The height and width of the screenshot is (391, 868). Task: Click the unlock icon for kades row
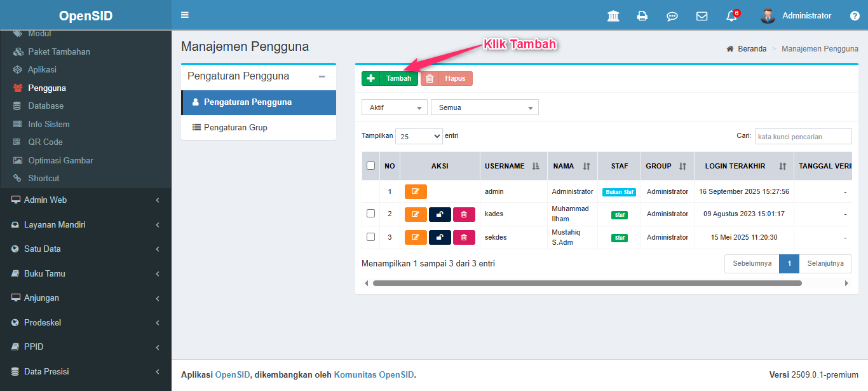440,214
